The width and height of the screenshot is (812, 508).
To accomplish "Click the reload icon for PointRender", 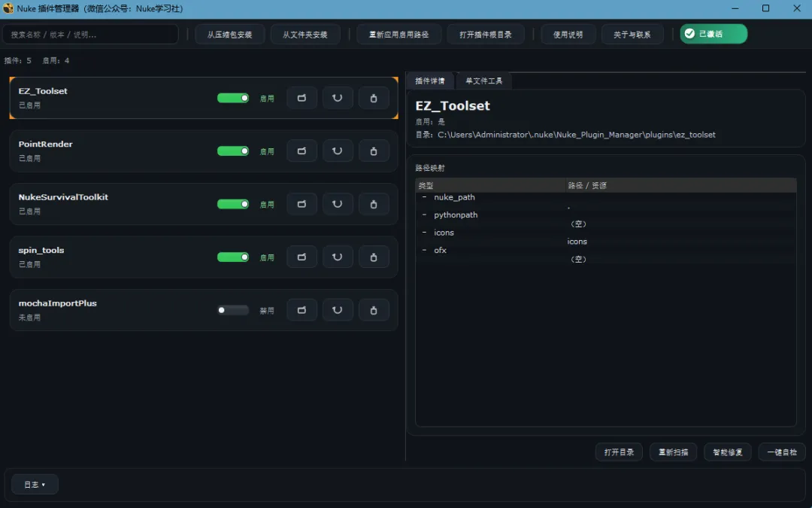I will point(338,151).
